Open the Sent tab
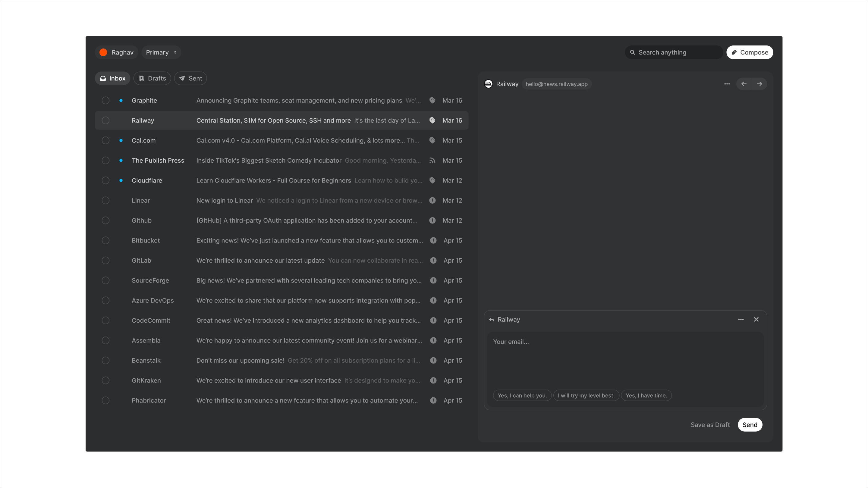868x488 pixels. click(x=190, y=78)
